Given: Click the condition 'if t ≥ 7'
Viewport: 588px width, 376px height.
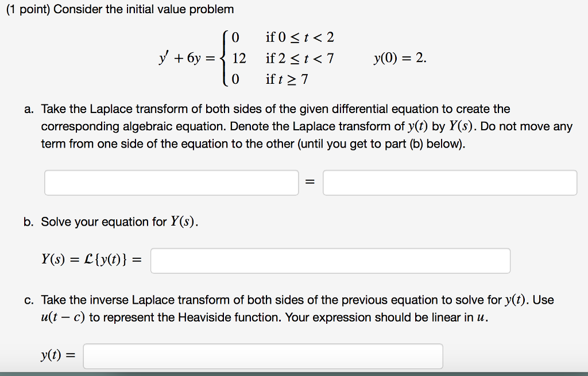Looking at the screenshot, I should click(287, 79).
